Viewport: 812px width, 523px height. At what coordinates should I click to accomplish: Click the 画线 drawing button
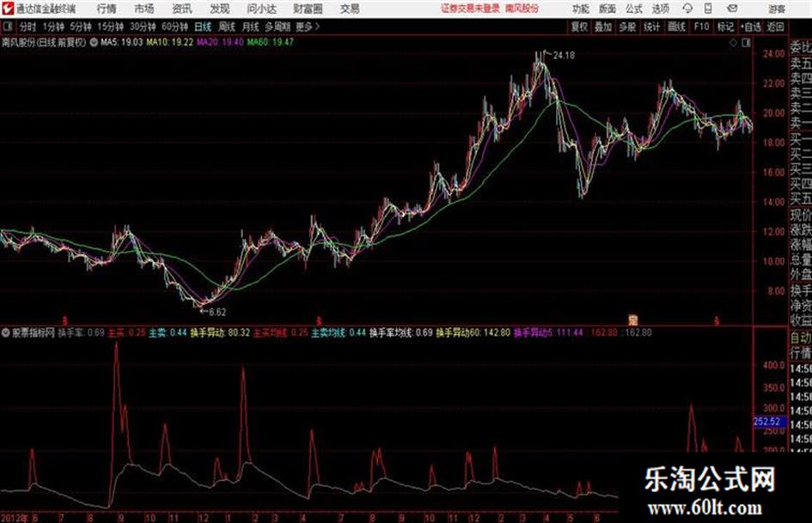(x=676, y=27)
